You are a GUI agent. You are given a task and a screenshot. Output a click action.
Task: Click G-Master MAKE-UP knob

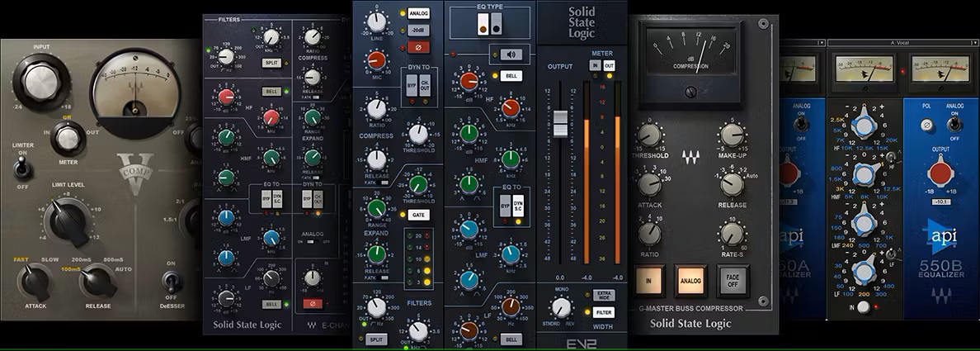(732, 135)
